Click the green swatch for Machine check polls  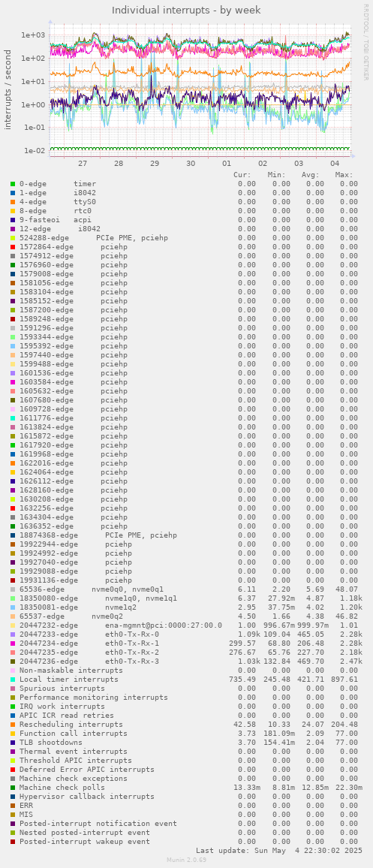click(x=13, y=788)
